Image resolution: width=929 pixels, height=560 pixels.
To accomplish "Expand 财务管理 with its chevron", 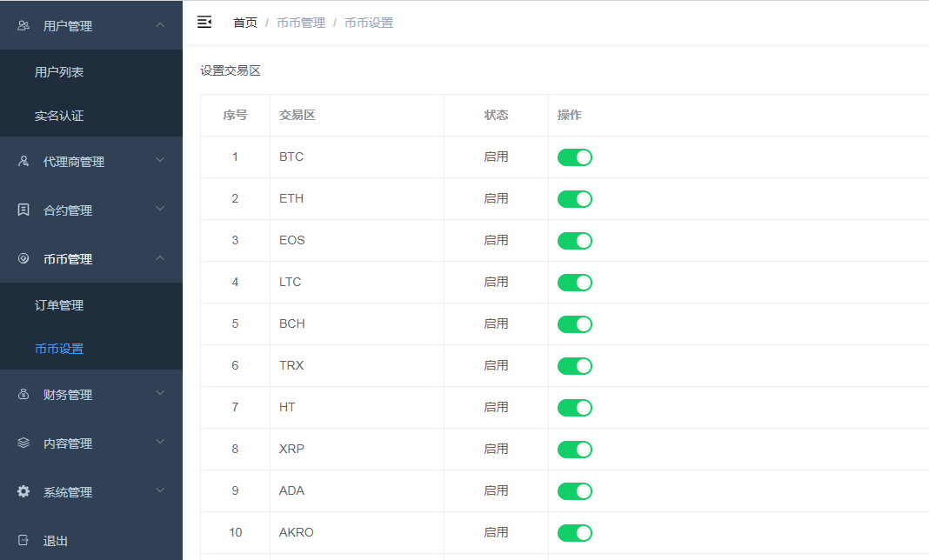I will 160,393.
